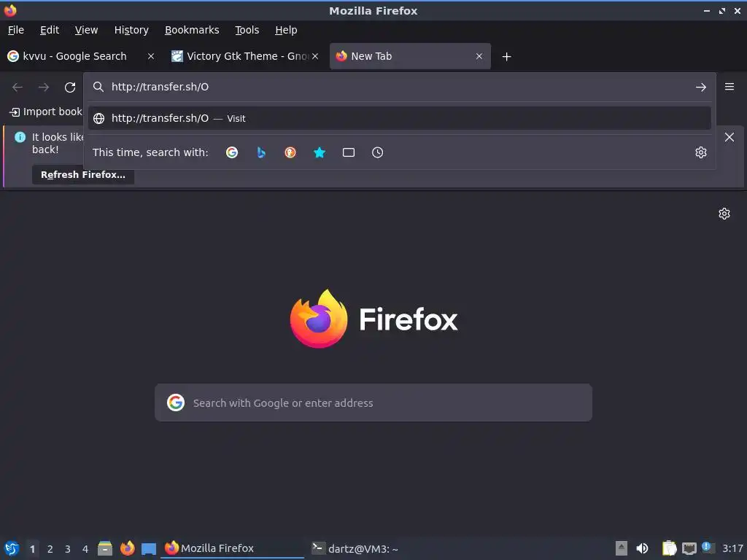This screenshot has height=560, width=747.
Task: Open the History menu
Action: (131, 30)
